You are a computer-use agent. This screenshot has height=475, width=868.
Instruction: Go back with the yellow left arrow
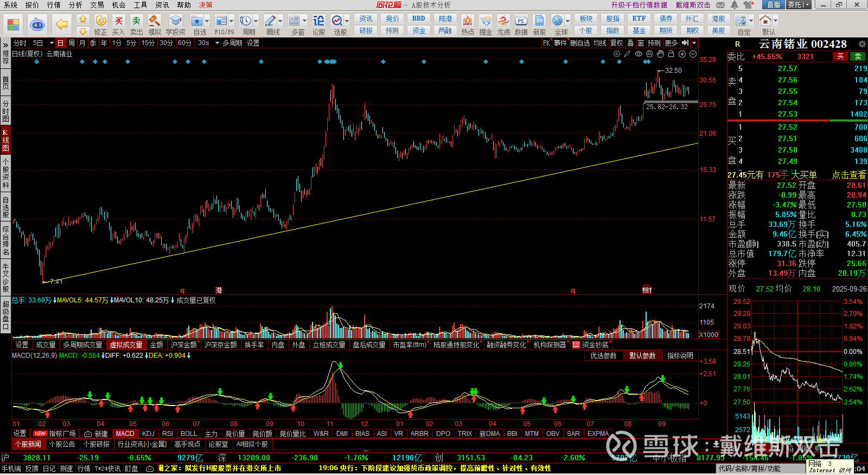coord(62,24)
